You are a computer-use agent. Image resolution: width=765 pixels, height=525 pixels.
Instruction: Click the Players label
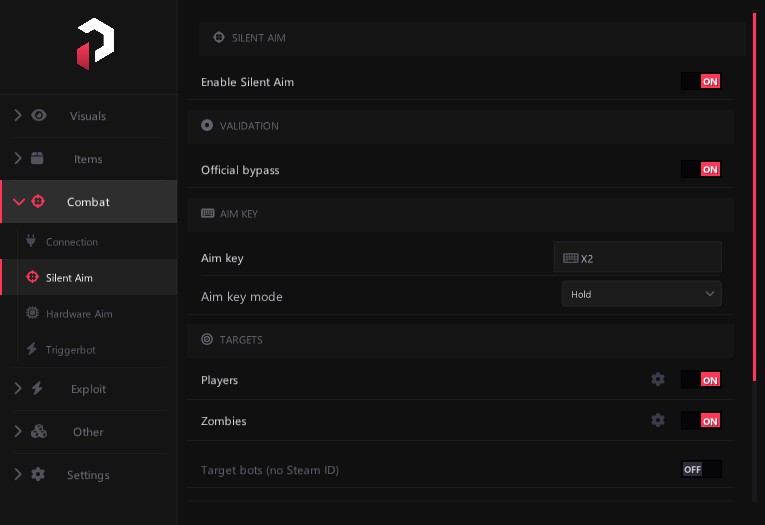(x=219, y=380)
